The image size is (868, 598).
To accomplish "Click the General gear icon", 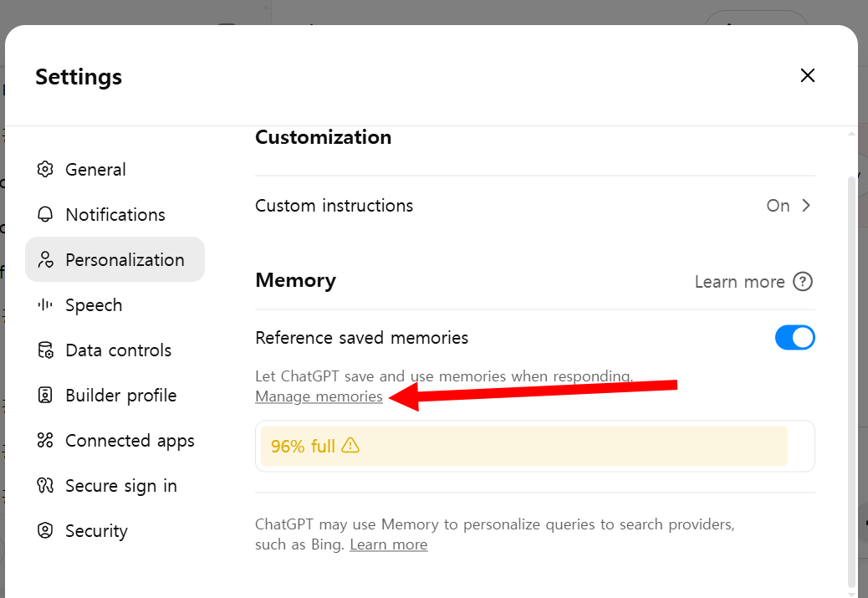I will pos(45,170).
